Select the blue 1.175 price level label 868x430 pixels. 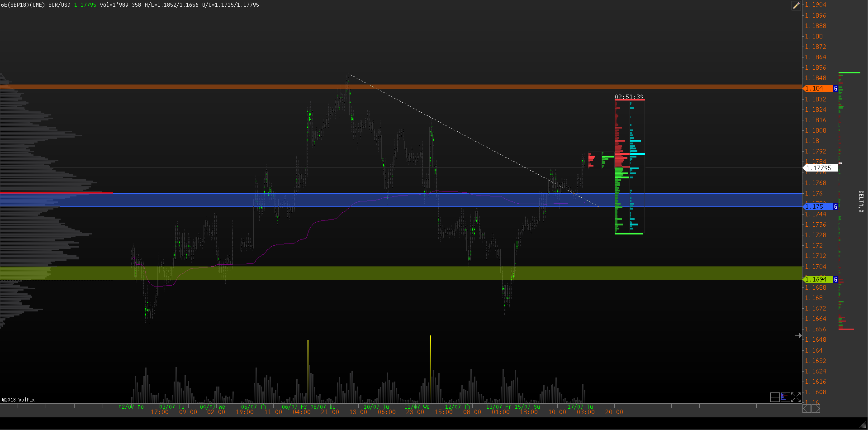(818, 207)
